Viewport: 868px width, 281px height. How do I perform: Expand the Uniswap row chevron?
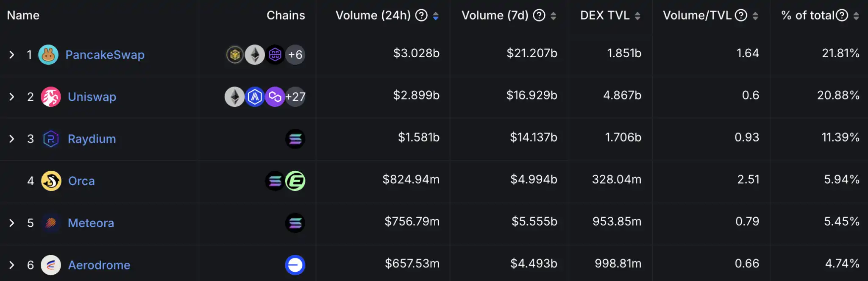[12, 97]
